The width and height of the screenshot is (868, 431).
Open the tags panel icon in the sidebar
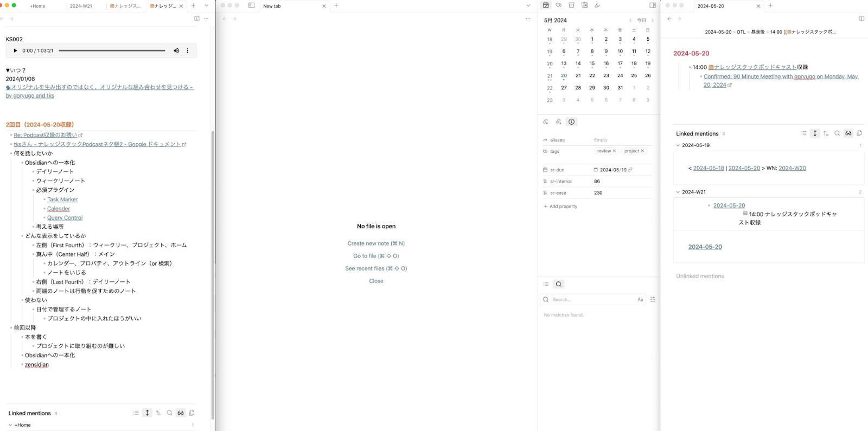click(x=558, y=5)
